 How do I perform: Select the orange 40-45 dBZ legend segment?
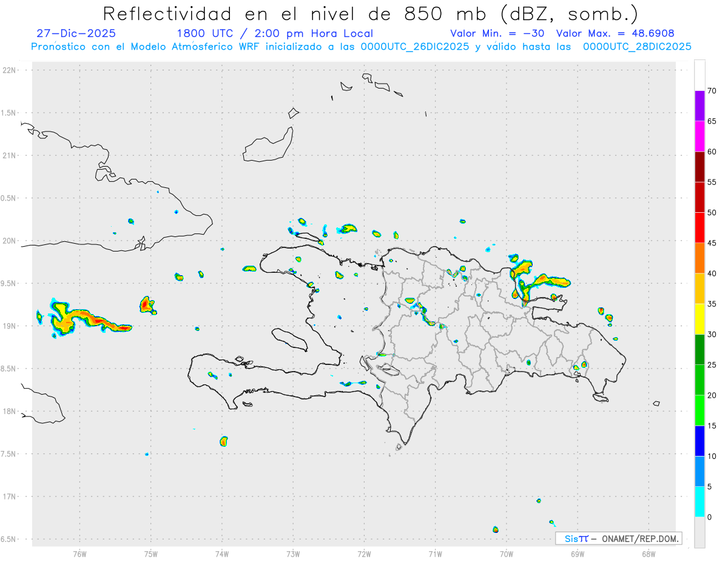[699, 258]
